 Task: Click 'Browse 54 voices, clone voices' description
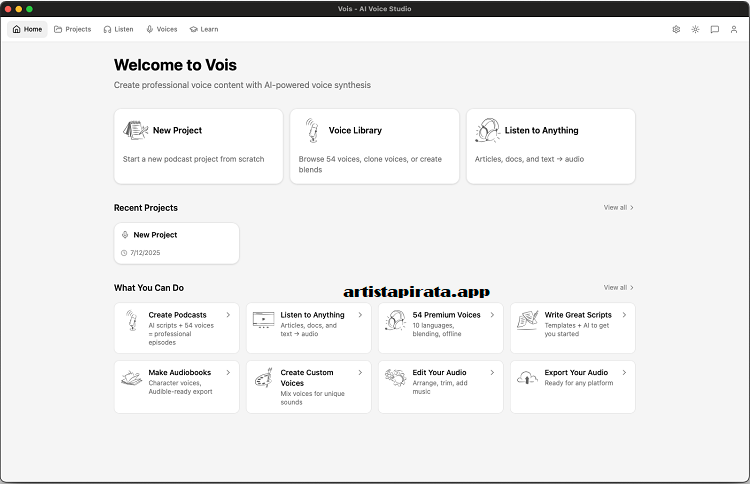[370, 164]
